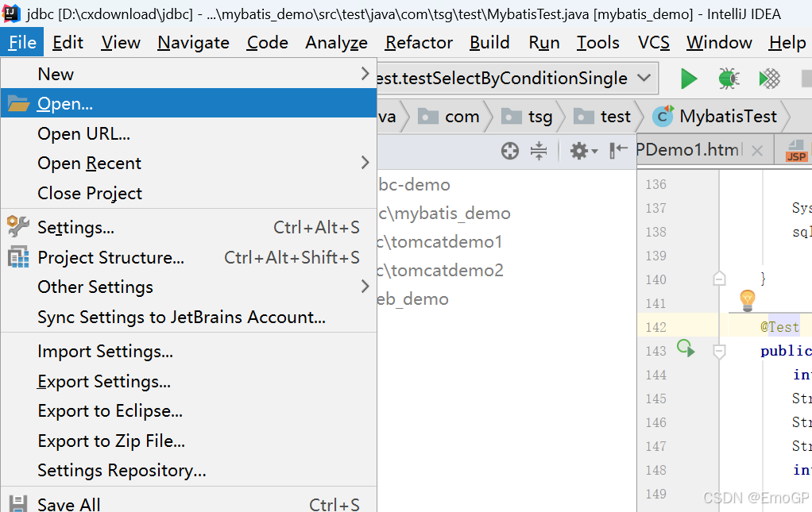
Task: Choose Settings Repository...
Action: point(188,470)
